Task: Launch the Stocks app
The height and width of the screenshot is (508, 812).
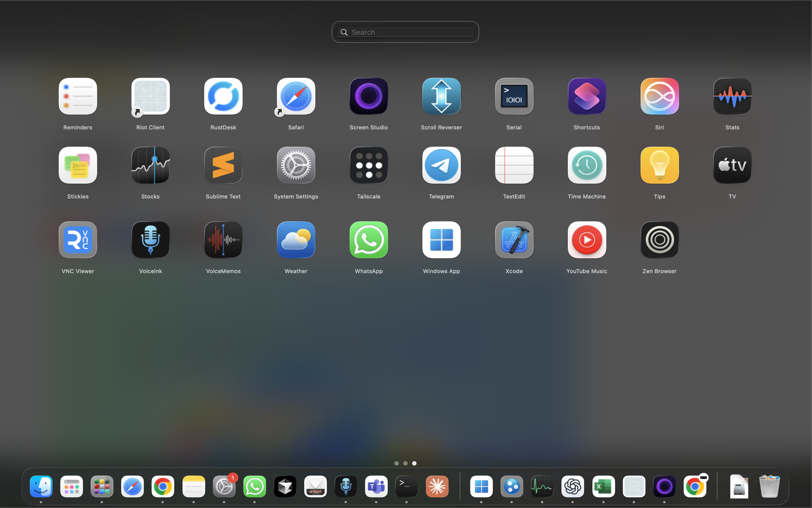Action: 150,165
